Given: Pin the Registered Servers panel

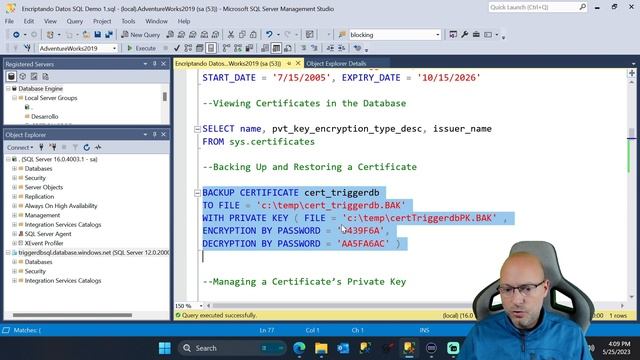Looking at the screenshot, I should [x=155, y=64].
